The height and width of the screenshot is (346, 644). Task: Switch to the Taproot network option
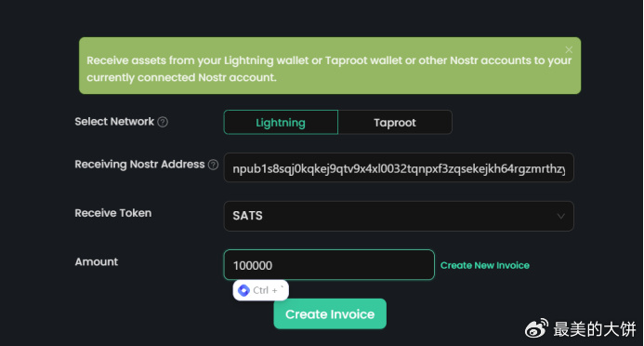click(395, 122)
